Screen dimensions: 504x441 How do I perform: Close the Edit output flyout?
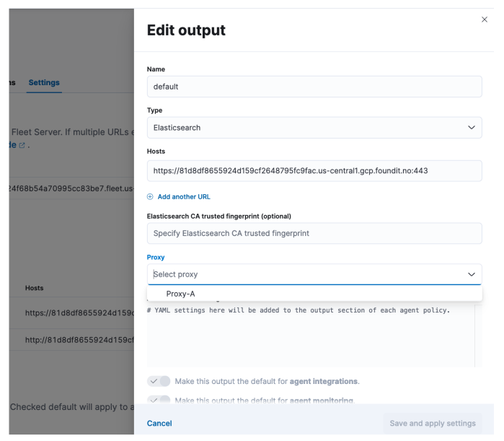pyautogui.click(x=484, y=19)
